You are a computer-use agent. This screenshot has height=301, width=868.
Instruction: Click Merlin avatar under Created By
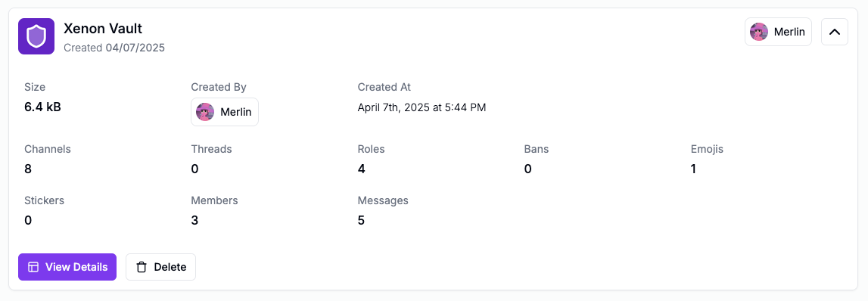[x=205, y=112]
